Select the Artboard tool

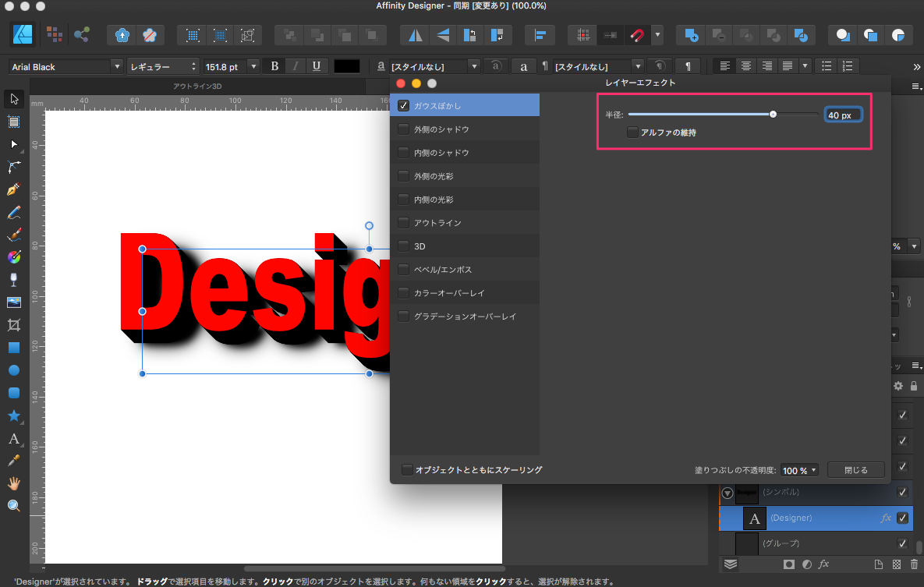pyautogui.click(x=14, y=122)
